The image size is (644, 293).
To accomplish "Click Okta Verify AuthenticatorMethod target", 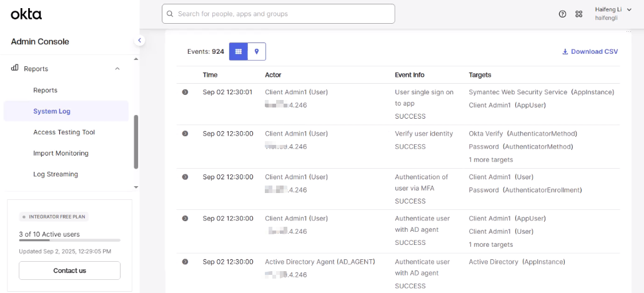I will 523,134.
